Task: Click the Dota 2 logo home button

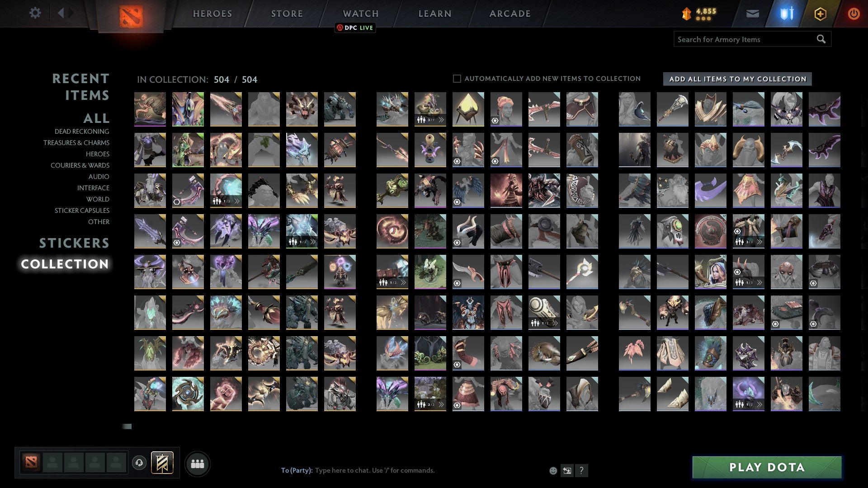Action: 131,17
